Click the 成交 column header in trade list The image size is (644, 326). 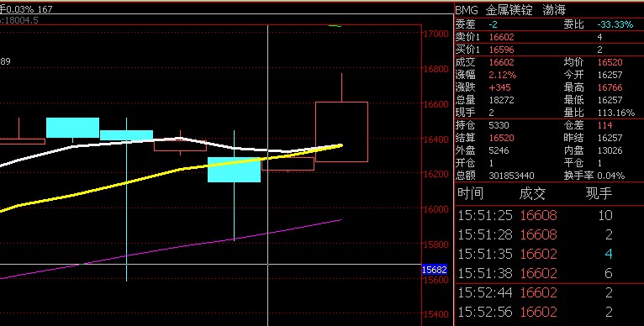click(532, 193)
